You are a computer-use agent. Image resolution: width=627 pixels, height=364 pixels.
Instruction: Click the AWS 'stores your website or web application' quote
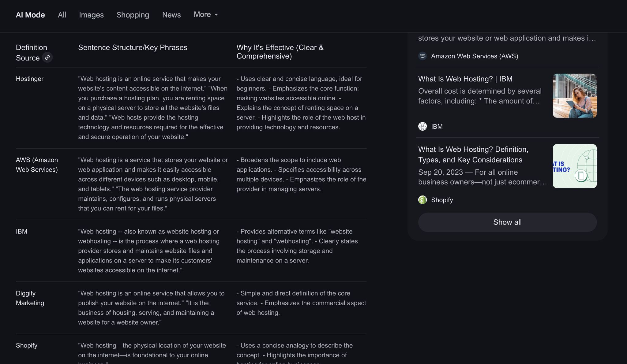[x=153, y=184]
